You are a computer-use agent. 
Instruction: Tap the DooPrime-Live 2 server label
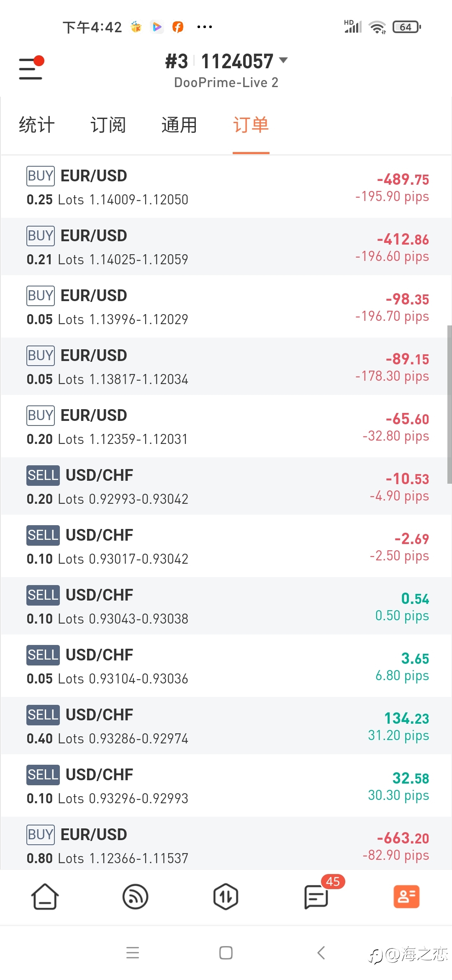pos(226,83)
